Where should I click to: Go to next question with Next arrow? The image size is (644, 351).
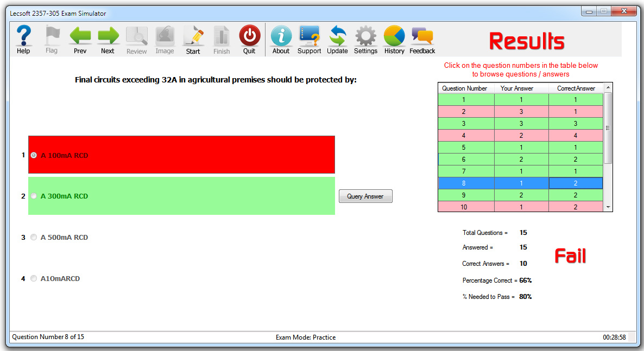[108, 40]
